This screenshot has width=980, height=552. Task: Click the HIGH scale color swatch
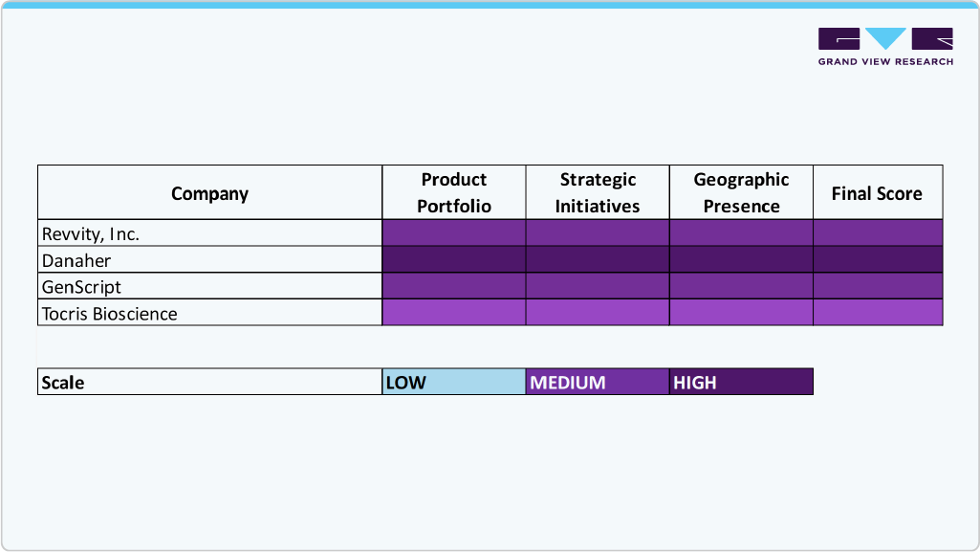tap(741, 382)
